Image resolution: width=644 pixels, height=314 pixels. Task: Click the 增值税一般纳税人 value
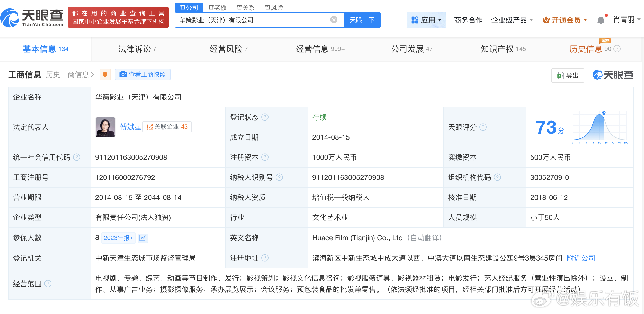[341, 197]
